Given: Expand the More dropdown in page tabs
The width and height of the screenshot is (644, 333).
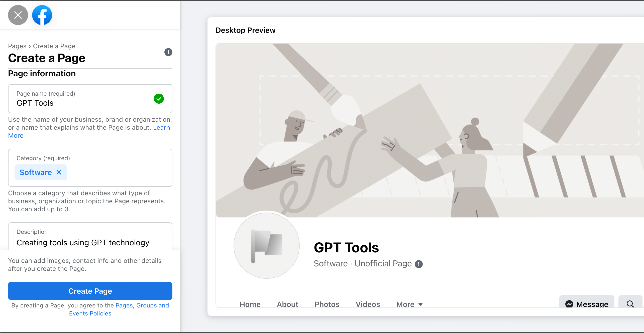Looking at the screenshot, I should 409,304.
